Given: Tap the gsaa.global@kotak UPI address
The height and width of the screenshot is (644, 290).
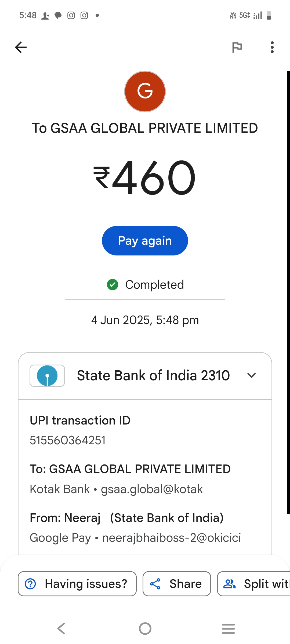Looking at the screenshot, I should point(152,489).
